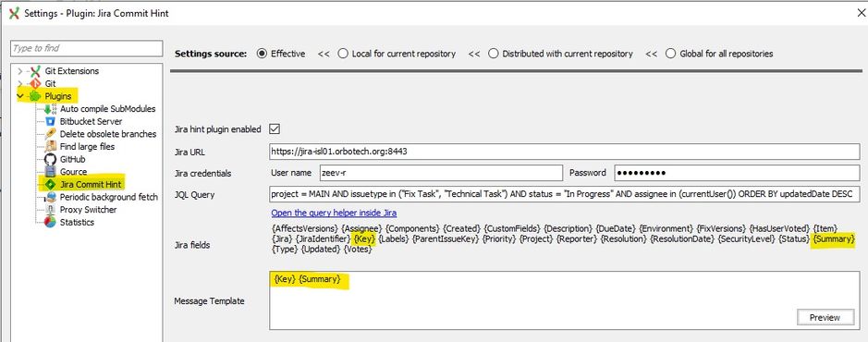Image resolution: width=868 pixels, height=342 pixels.
Task: Click the Jira Commit Hint icon
Action: tap(50, 184)
